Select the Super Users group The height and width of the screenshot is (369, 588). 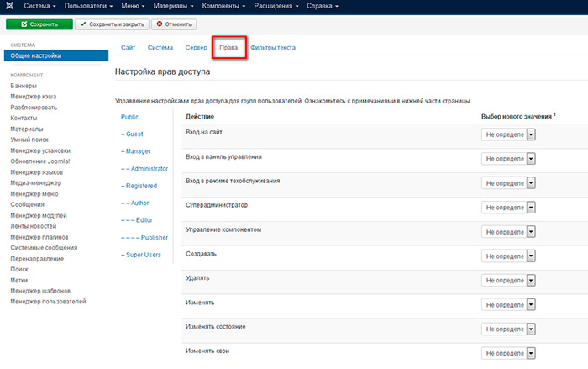pyautogui.click(x=143, y=254)
